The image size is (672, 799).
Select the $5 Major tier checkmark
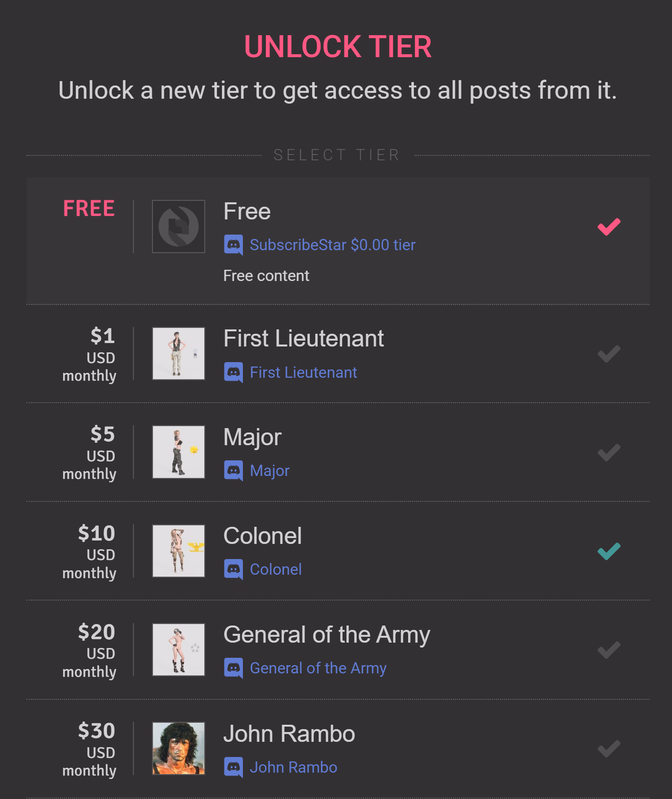(608, 453)
